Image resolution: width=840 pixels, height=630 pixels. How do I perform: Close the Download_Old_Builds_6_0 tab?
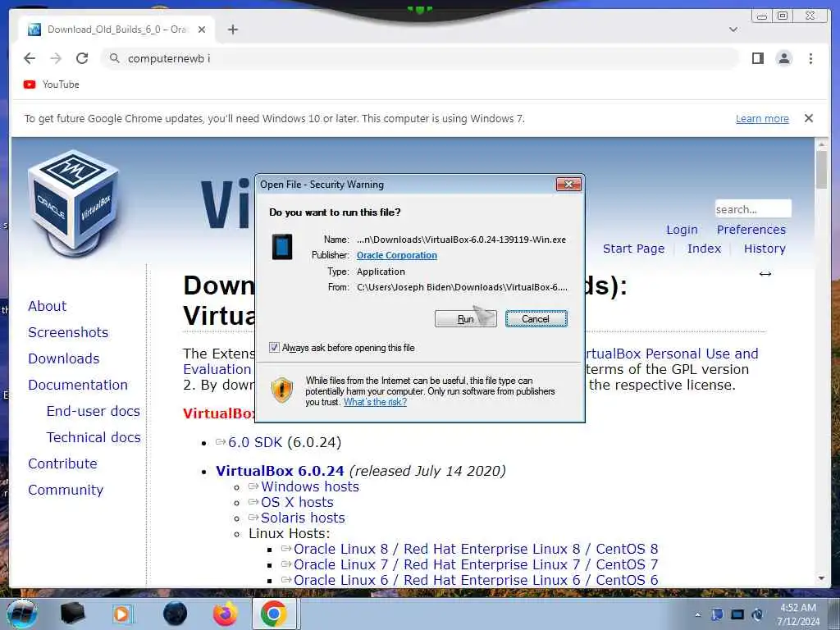point(202,30)
